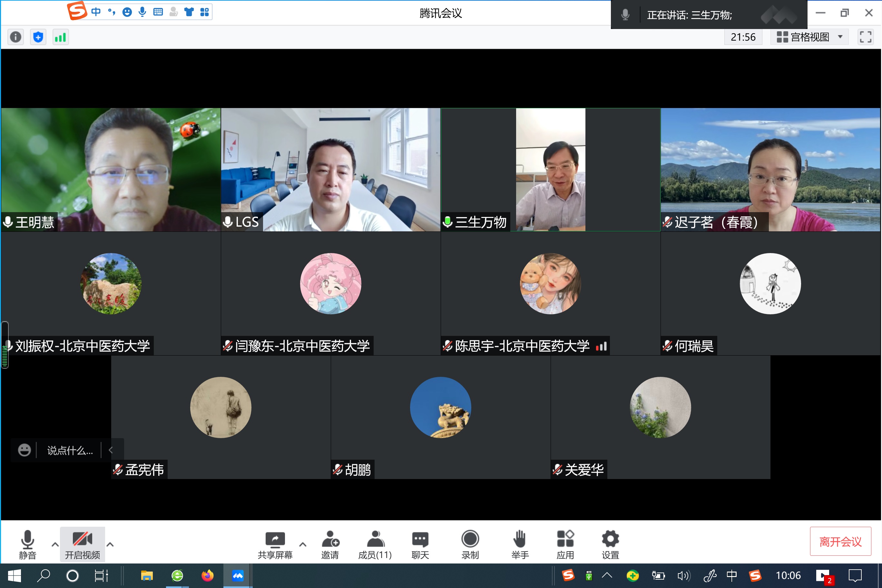
Task: Click the meeting info icon
Action: tap(15, 37)
